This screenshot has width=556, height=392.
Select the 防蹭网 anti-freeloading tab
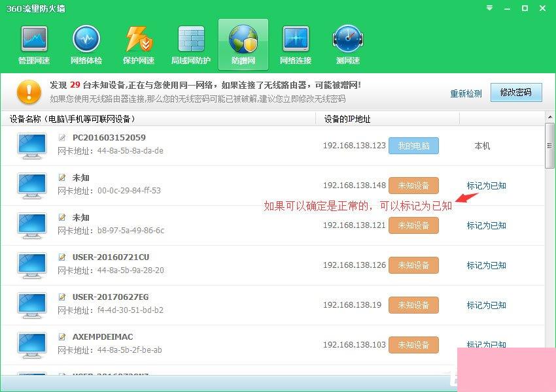(x=243, y=44)
